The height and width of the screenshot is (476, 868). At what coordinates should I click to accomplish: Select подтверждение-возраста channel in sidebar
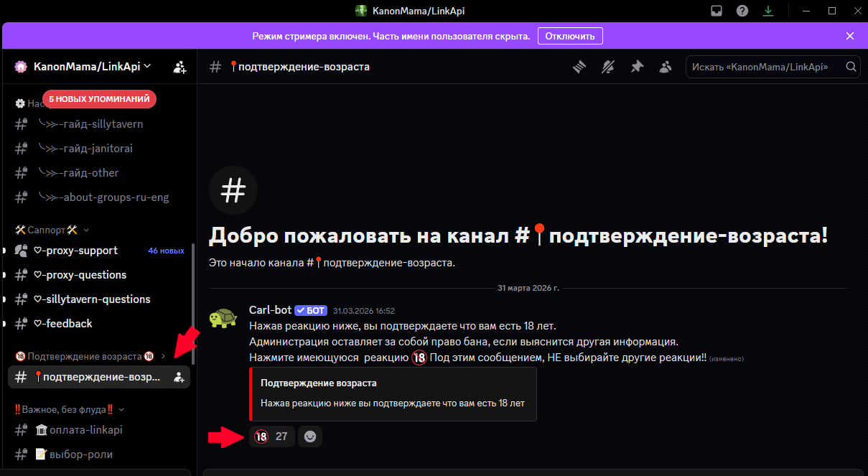tap(98, 377)
